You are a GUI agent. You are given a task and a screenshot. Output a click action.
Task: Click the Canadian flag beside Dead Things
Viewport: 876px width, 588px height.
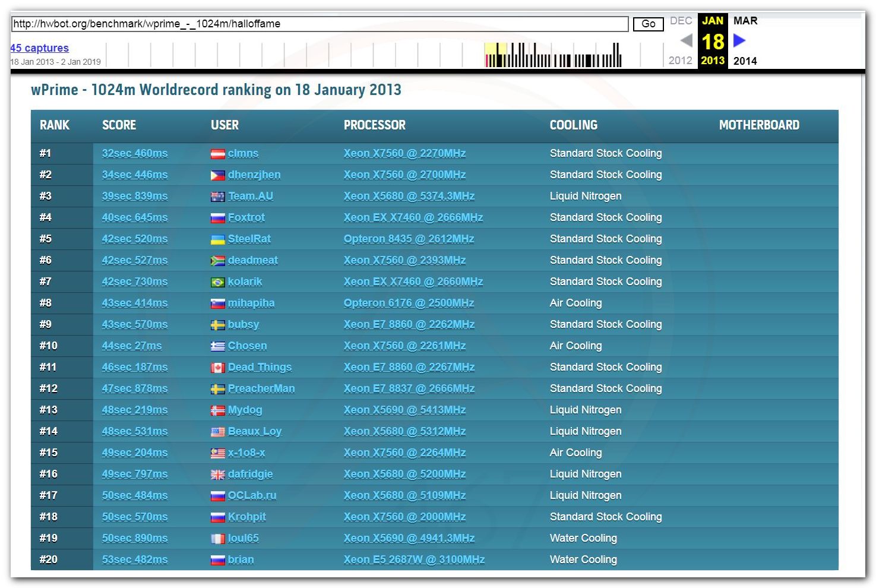(217, 368)
